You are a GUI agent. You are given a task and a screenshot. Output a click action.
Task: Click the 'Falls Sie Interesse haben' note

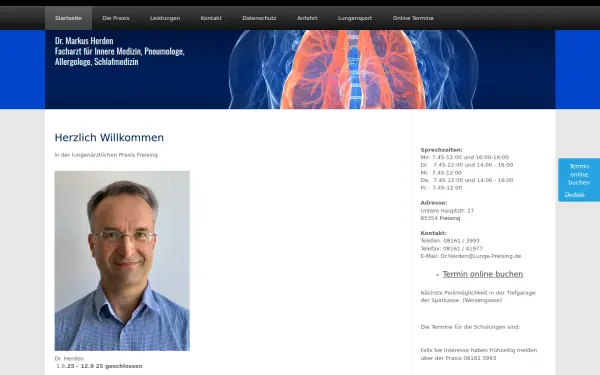click(479, 354)
